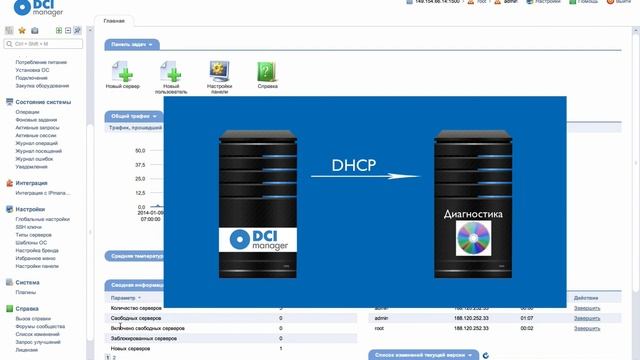This screenshot has height=360, width=640.
Task: Open Форумы сообщества link
Action: pos(40,327)
